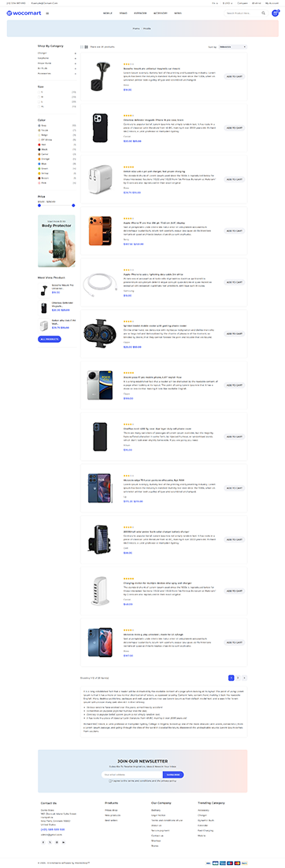
Task: Click the right handle of the price slider
Action: [x=73, y=205]
